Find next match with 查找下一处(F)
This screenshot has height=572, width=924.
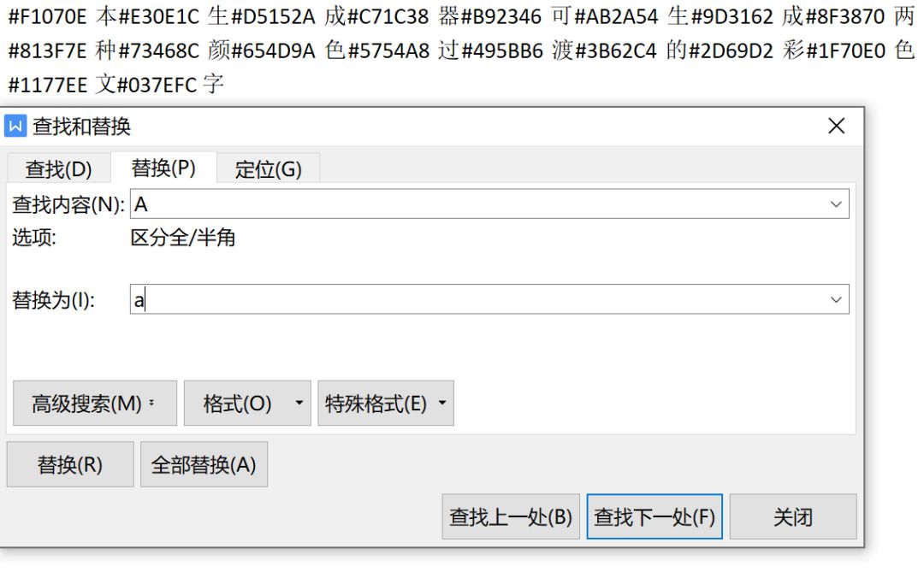pyautogui.click(x=654, y=517)
